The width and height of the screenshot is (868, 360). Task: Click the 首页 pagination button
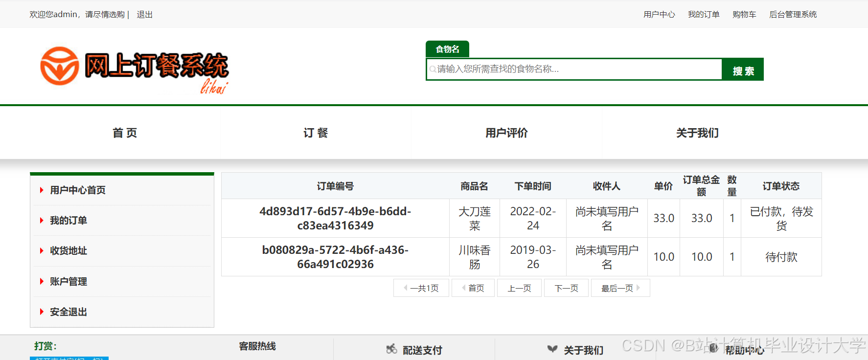[473, 288]
